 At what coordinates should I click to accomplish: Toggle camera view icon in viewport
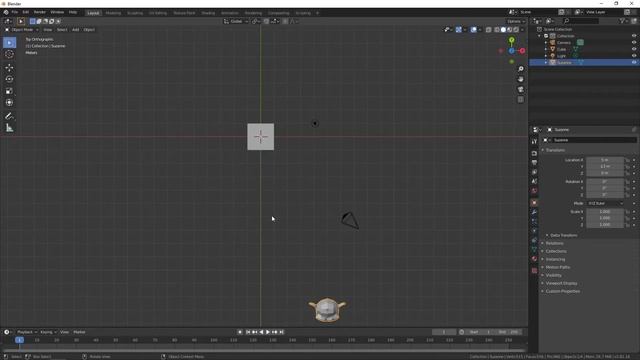click(x=520, y=89)
